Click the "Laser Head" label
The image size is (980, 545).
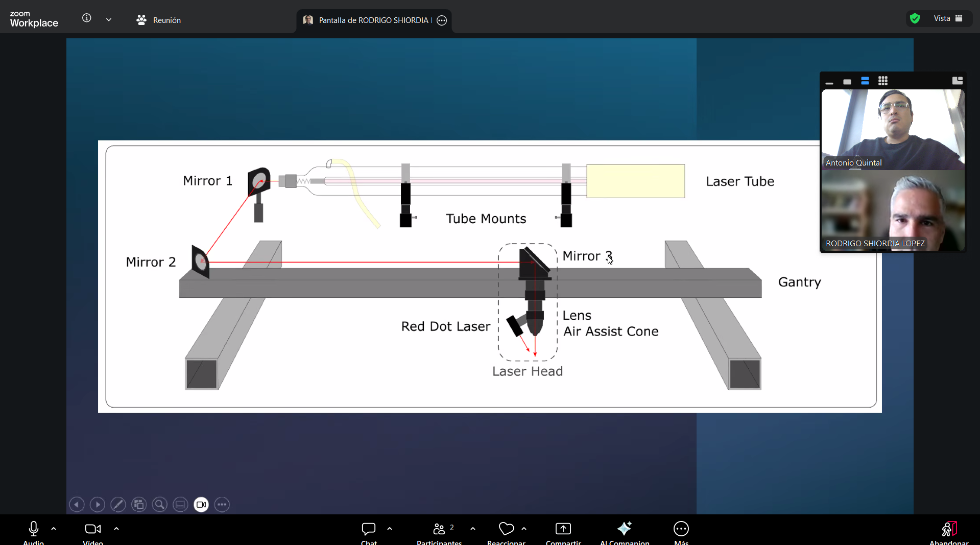point(527,371)
